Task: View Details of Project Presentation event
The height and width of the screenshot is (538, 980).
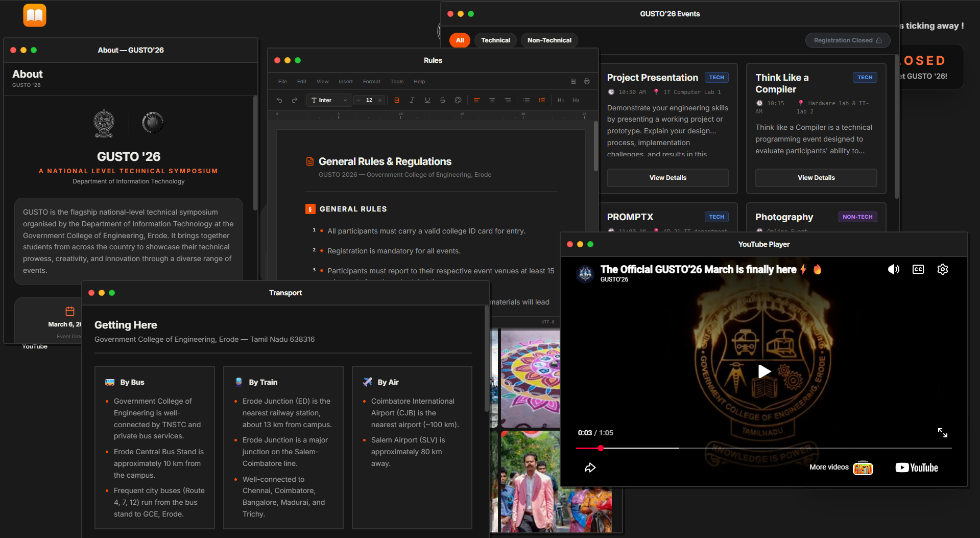Action: coord(668,178)
